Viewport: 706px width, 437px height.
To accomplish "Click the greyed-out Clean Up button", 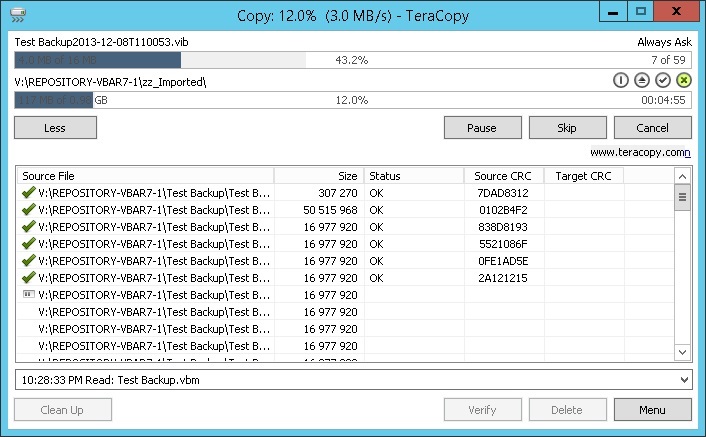I will (x=63, y=410).
